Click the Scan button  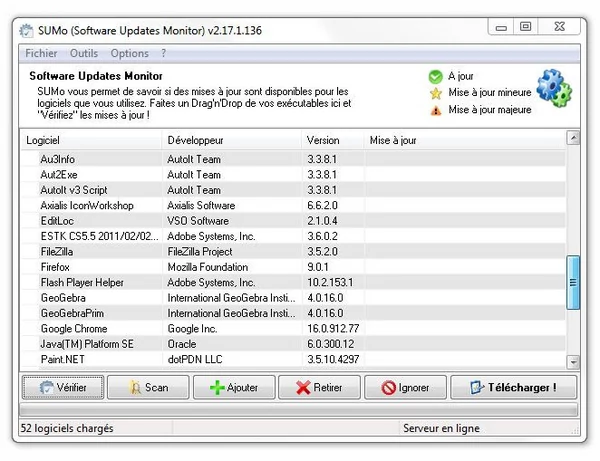(x=148, y=388)
